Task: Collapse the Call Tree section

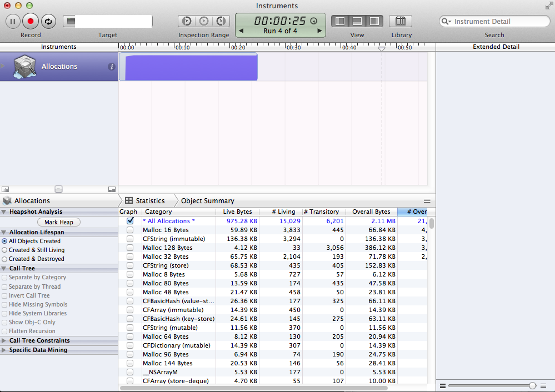Action: (3, 269)
